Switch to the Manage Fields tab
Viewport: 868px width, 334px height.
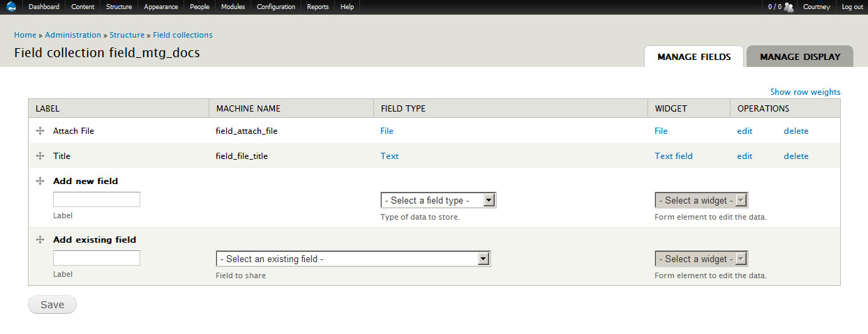[694, 56]
